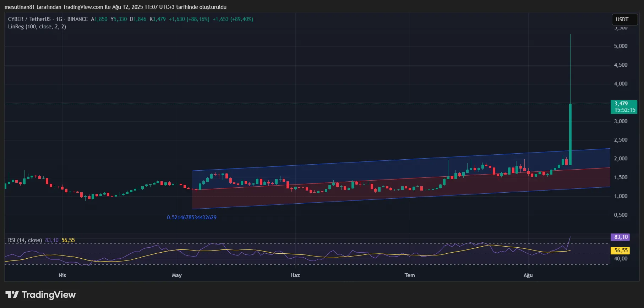The height and width of the screenshot is (308, 644).
Task: Click the K3,479 close value in header
Action: pos(158,19)
